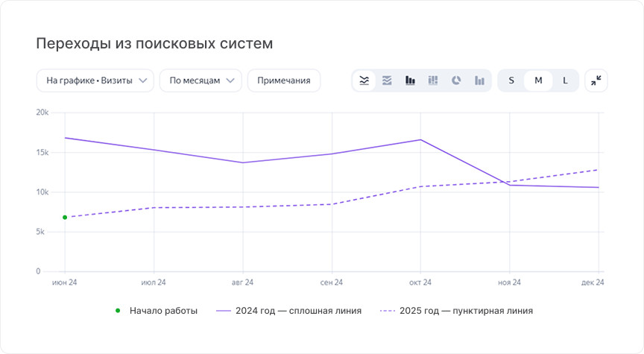Set chart size to M

538,80
